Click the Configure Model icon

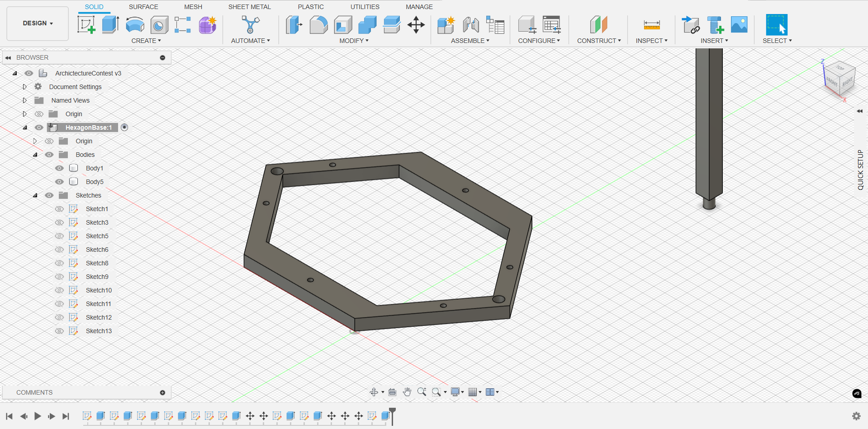point(527,25)
